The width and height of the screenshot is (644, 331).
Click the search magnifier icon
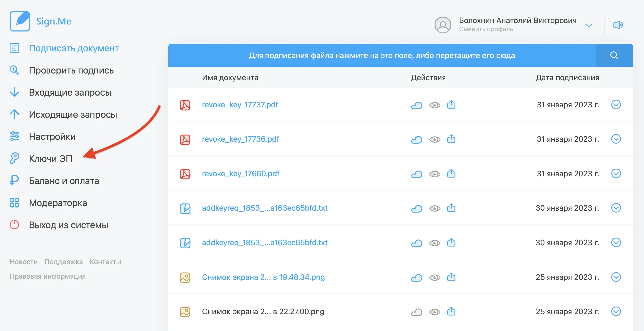(614, 55)
